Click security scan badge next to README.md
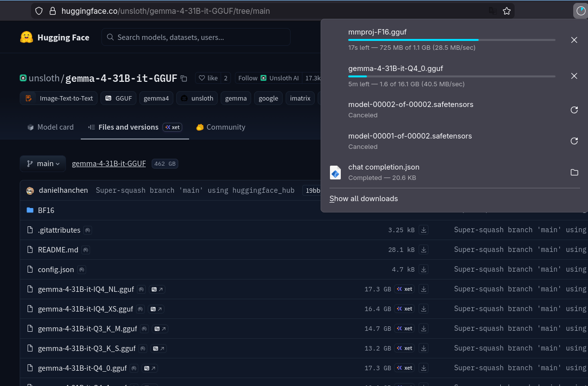The width and height of the screenshot is (588, 386). point(86,250)
